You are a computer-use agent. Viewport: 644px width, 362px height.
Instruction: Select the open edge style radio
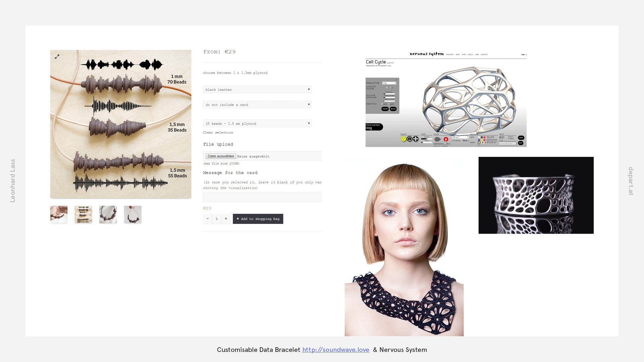(389, 104)
